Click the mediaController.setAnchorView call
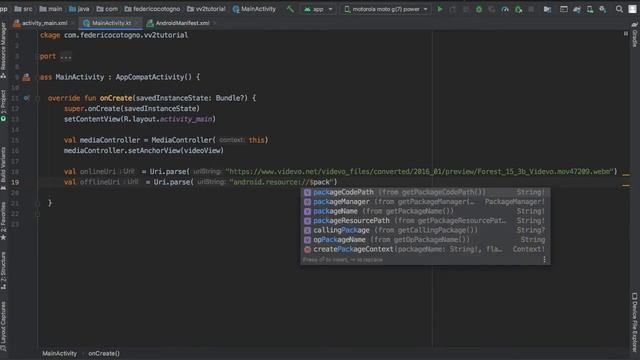The image size is (640, 360). point(144,151)
